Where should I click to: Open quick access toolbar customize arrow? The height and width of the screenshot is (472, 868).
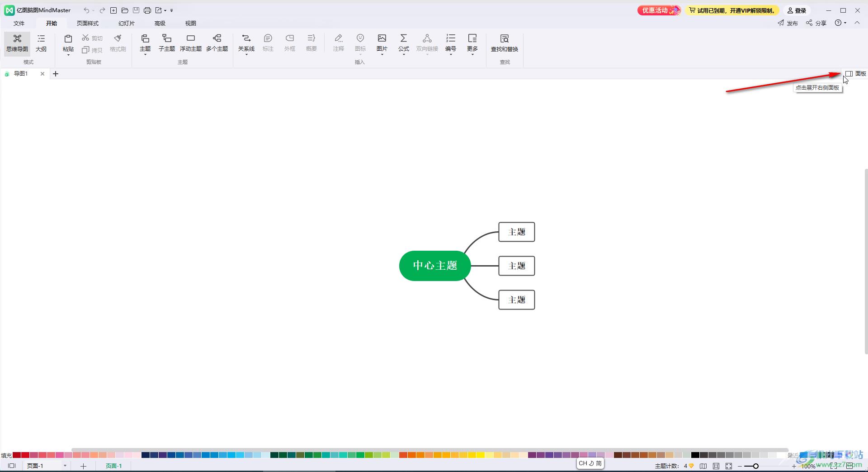pos(172,10)
